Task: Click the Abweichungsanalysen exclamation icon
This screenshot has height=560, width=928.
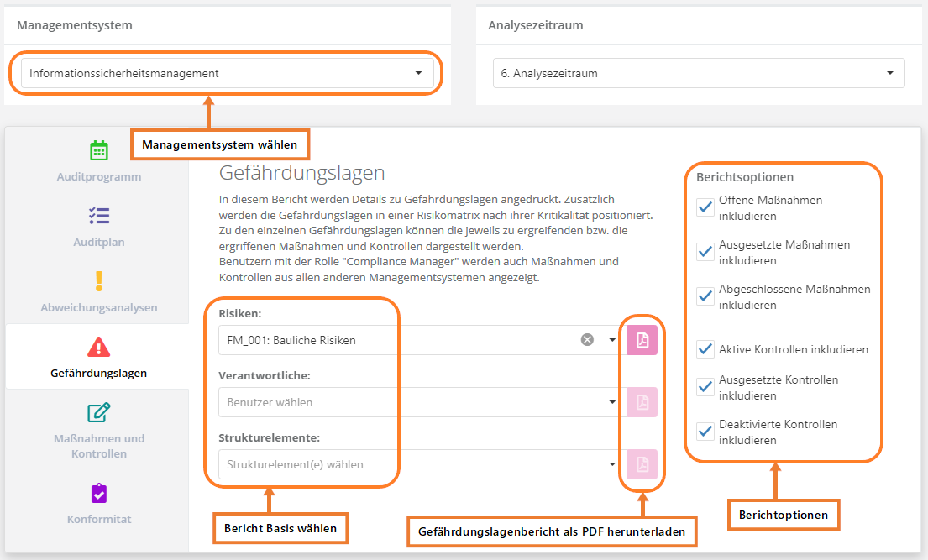Action: [x=99, y=280]
